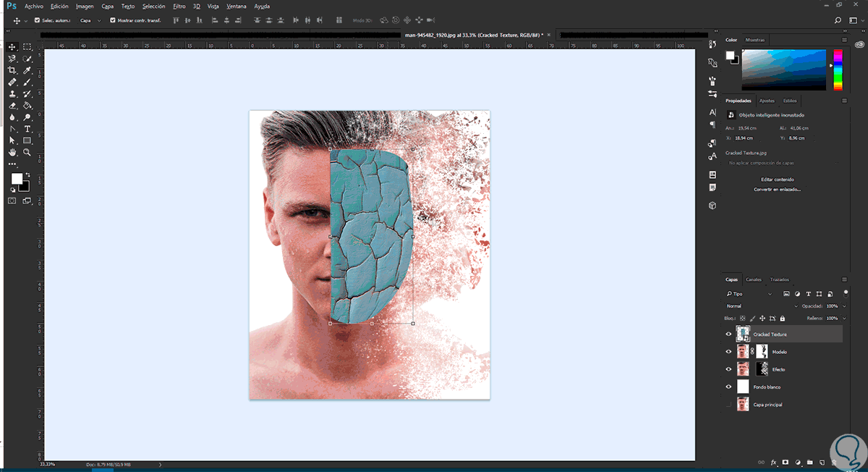
Task: Open the Move tool preset picker arrow
Action: tap(26, 20)
